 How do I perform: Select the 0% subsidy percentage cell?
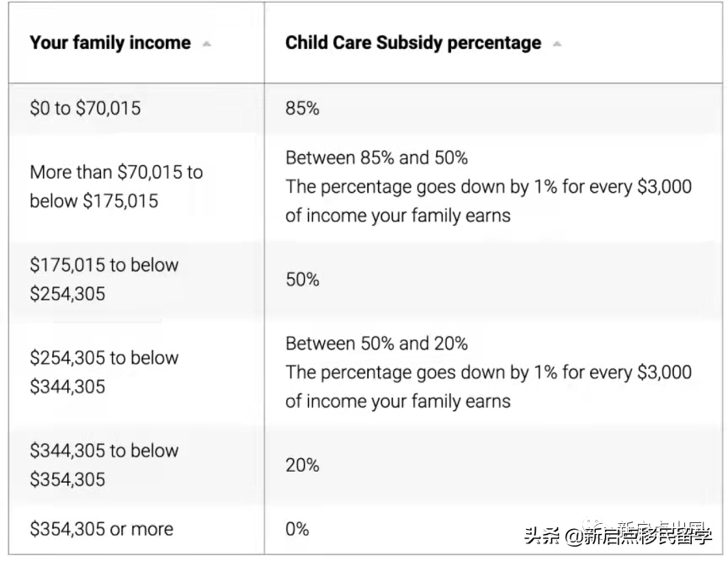click(x=297, y=529)
